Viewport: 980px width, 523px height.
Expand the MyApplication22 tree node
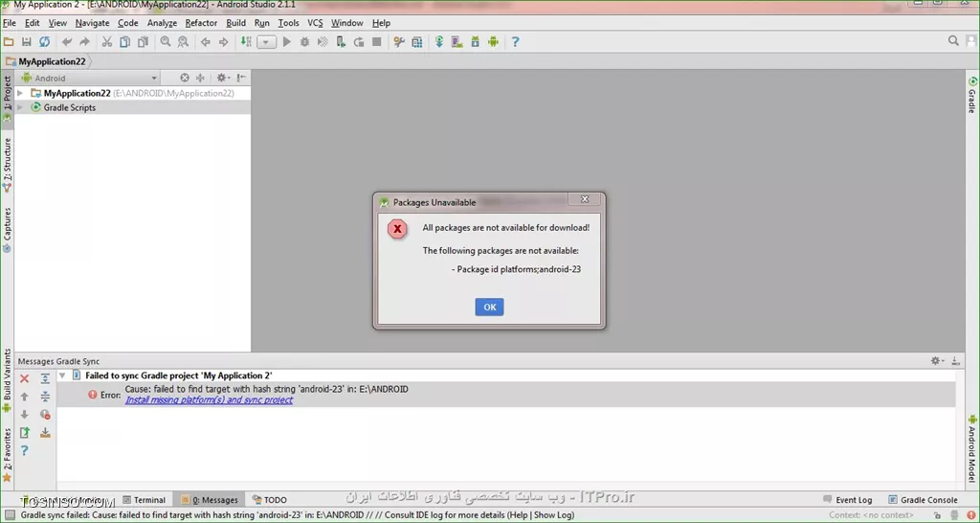(x=20, y=93)
